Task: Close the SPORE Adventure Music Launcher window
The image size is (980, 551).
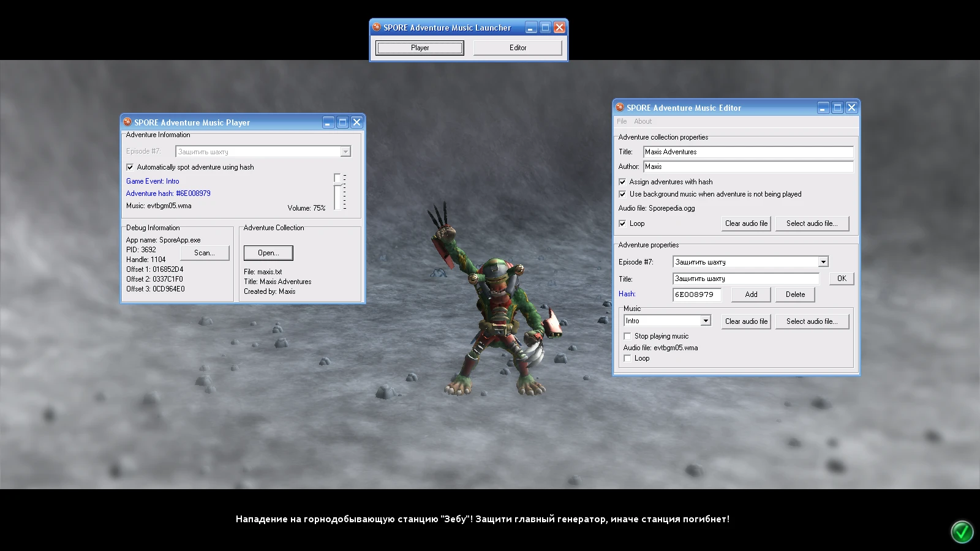Action: coord(559,28)
